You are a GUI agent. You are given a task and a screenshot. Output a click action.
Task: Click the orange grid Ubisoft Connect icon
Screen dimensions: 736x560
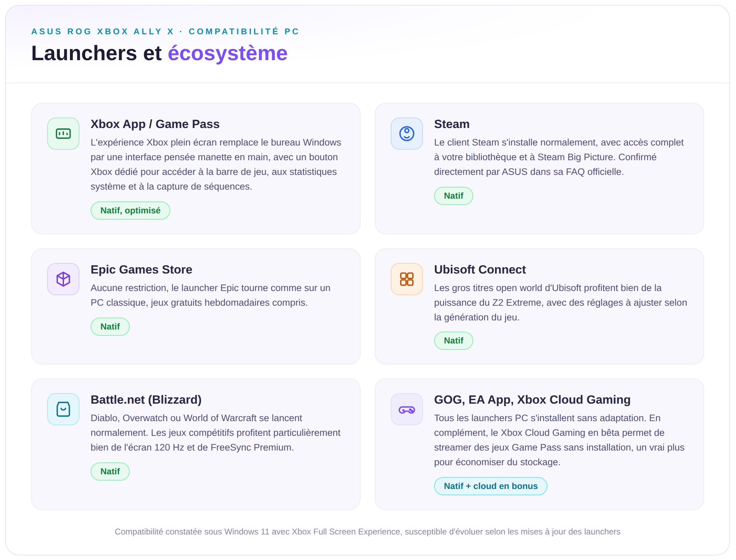point(407,279)
